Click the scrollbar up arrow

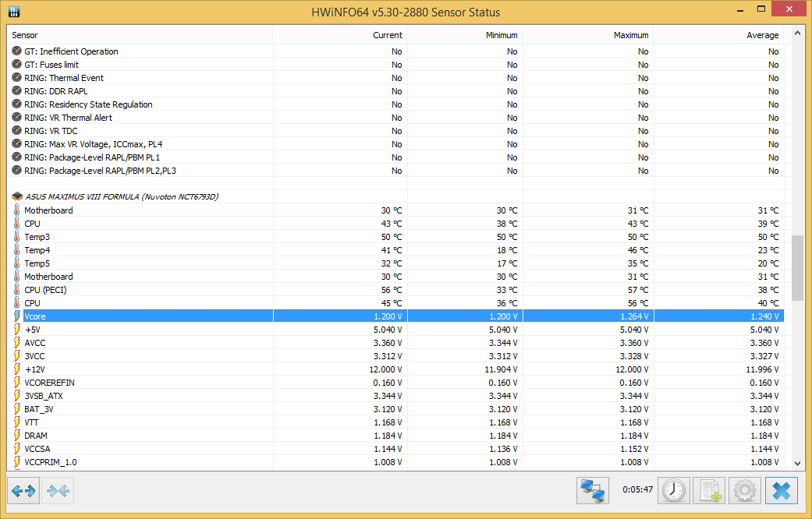797,33
